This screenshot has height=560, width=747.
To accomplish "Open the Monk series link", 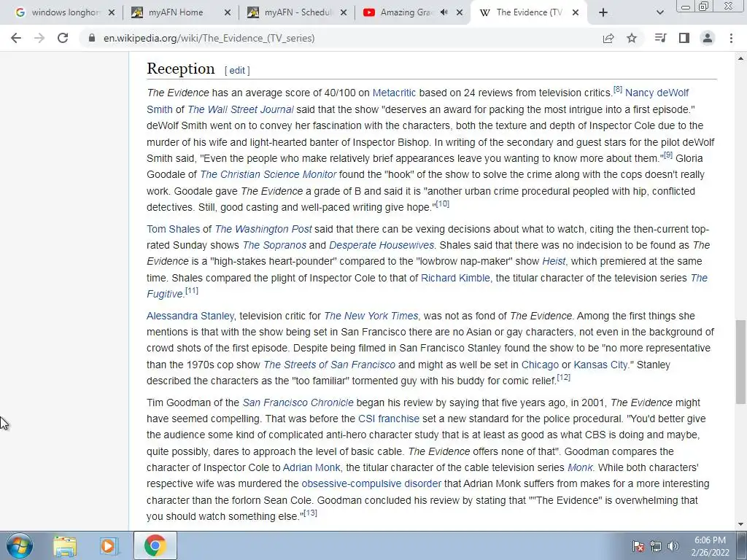I will [x=580, y=467].
